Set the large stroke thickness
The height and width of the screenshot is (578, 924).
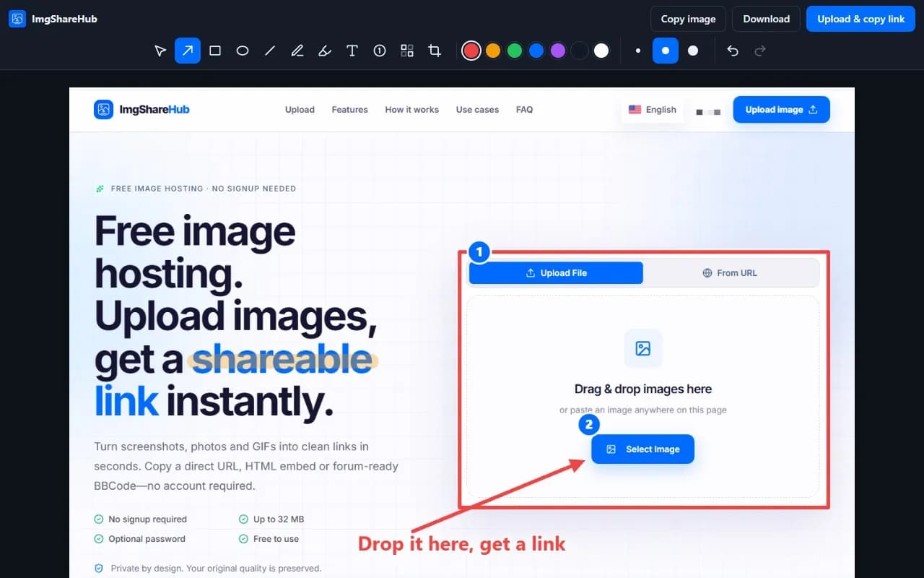coord(693,51)
